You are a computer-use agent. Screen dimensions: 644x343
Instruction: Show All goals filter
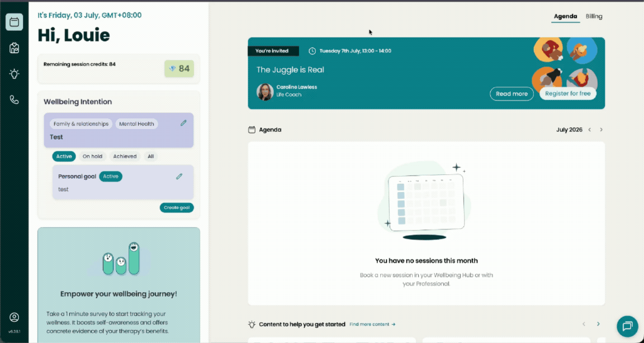(x=151, y=156)
